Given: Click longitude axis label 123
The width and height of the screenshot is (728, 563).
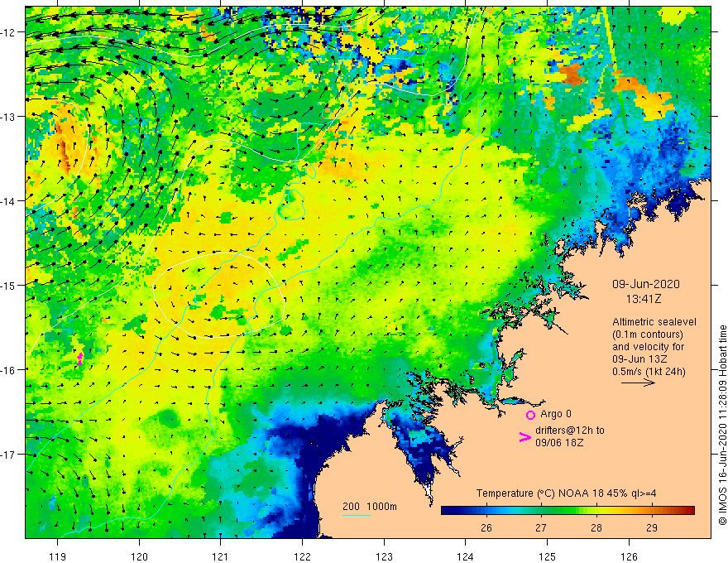Looking at the screenshot, I should coord(384,556).
